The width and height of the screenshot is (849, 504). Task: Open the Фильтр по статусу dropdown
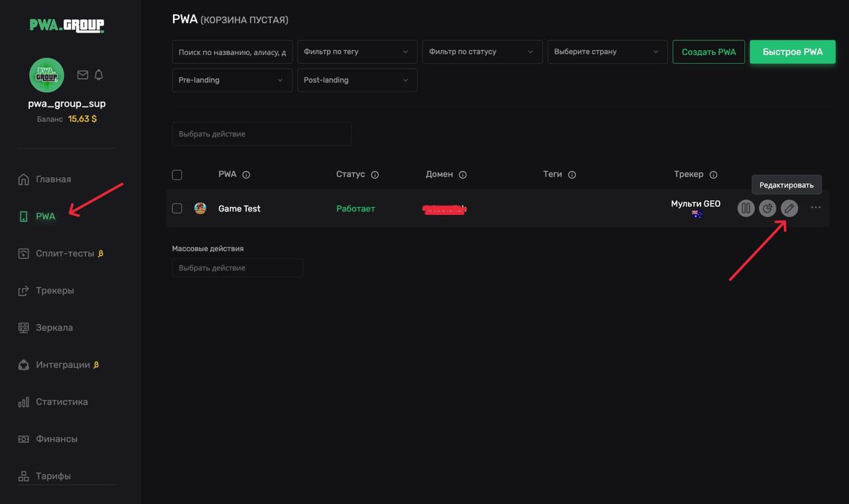pos(482,52)
